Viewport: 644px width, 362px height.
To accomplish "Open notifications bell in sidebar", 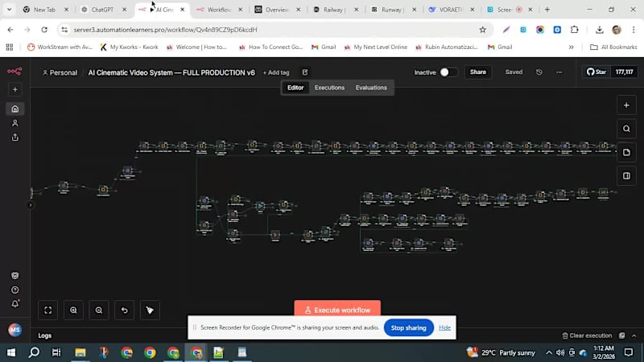I will tap(14, 304).
